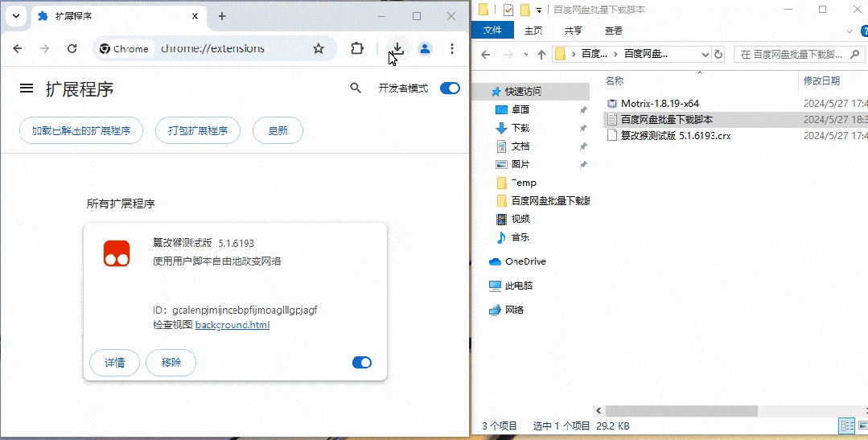868x440 pixels.
Task: Open Explorer recent locations dropdown
Action: point(526,54)
